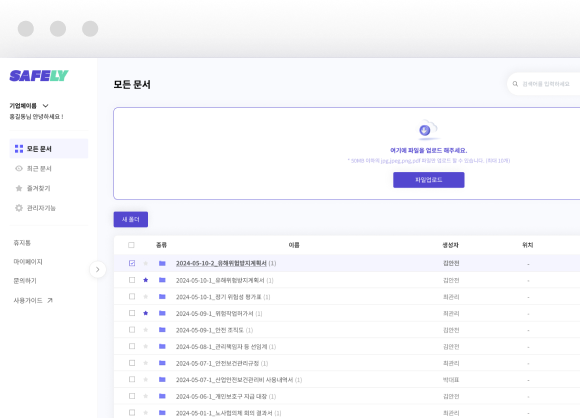
Task: Toggle the select-all header checkbox
Action: click(131, 245)
